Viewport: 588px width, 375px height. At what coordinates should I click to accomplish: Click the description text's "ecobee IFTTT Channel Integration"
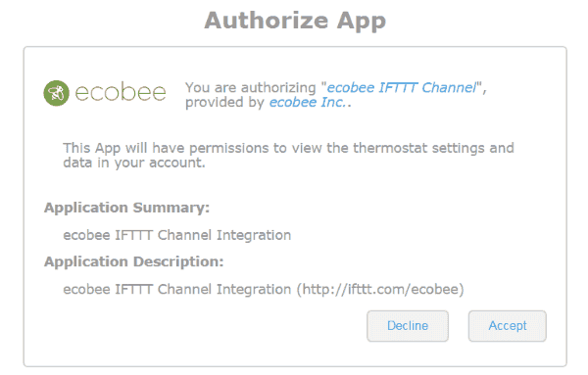tap(177, 289)
